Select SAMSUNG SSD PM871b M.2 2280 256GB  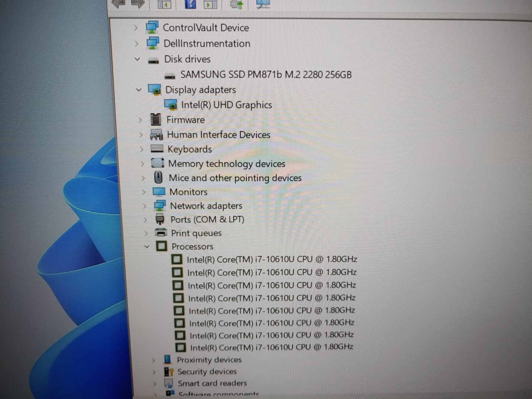click(x=266, y=75)
